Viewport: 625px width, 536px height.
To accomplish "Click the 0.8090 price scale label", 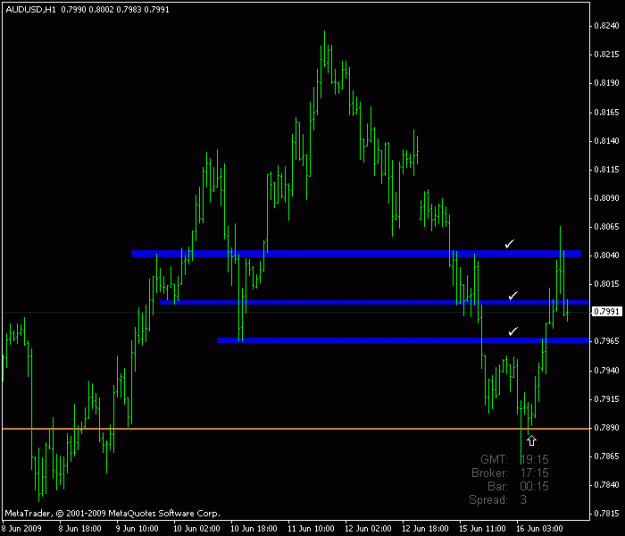I will tap(607, 198).
